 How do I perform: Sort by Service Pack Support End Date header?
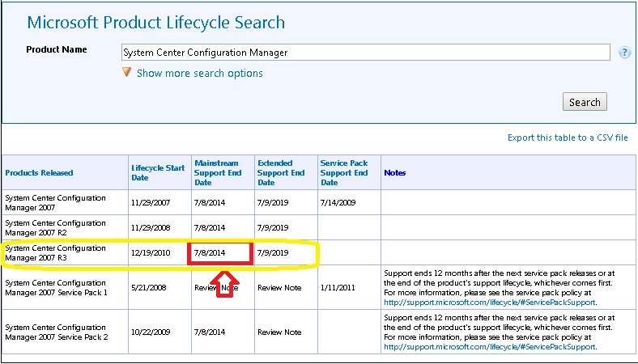(344, 173)
